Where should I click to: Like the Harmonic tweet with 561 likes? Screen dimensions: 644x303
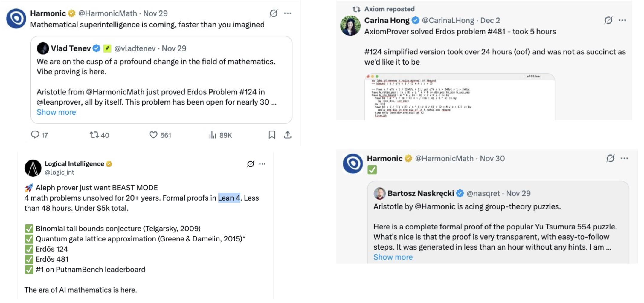pyautogui.click(x=153, y=135)
